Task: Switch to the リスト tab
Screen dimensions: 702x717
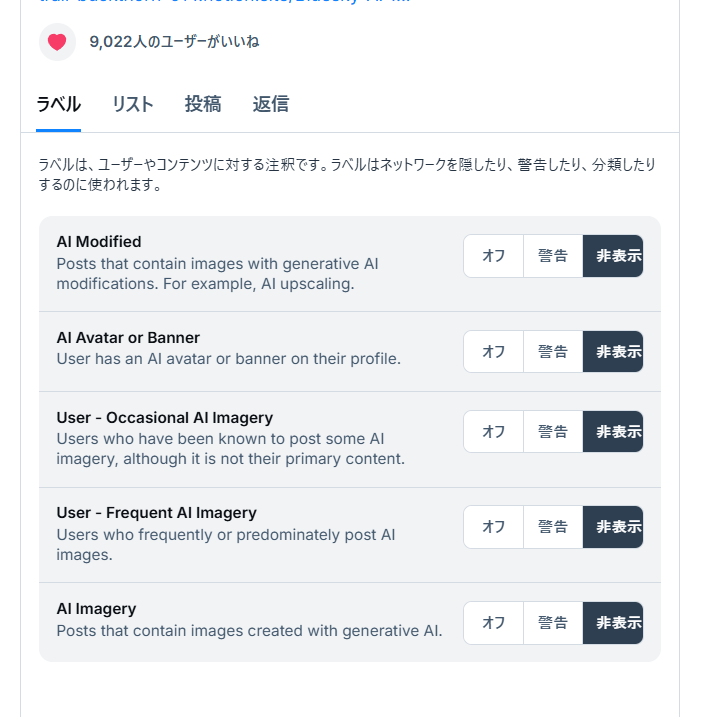Action: 132,104
